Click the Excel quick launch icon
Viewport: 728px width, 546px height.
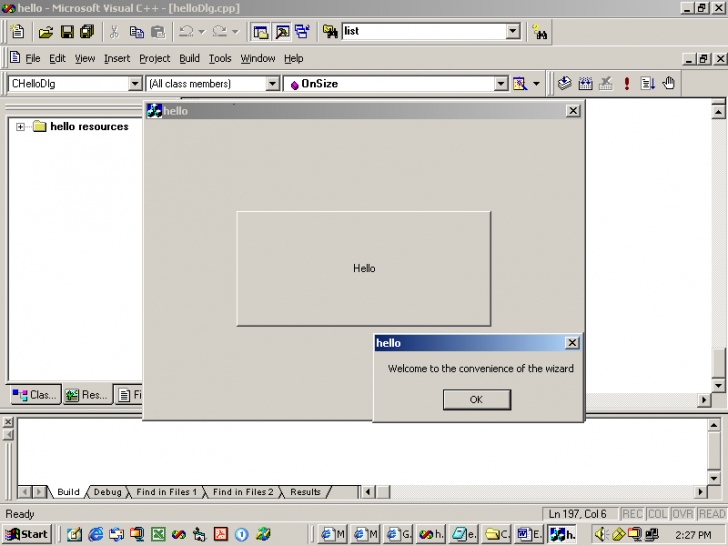[158, 534]
